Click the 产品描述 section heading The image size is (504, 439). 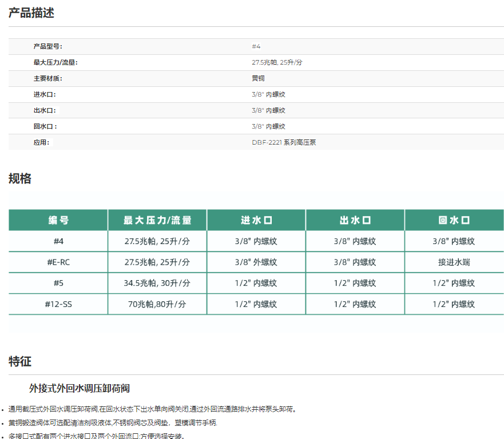[31, 13]
